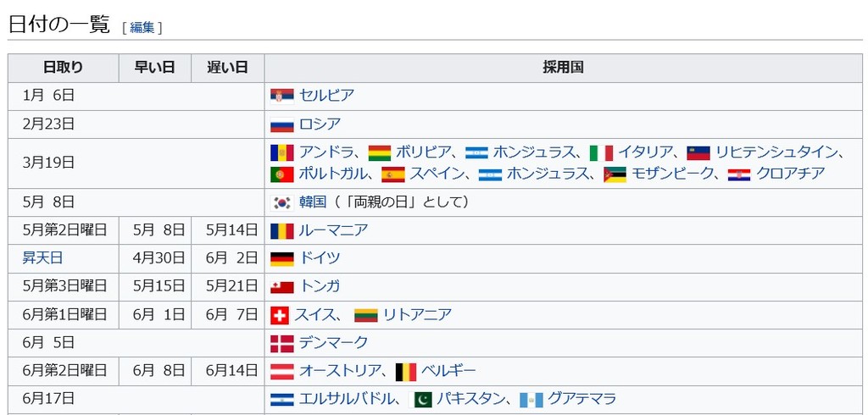Open the セルビア country link
Screen dimensions: 868x415
click(x=326, y=96)
